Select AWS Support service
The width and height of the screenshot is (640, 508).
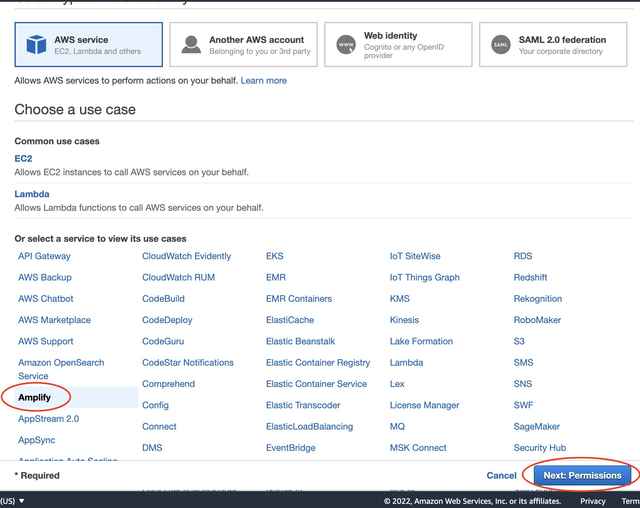click(x=46, y=341)
